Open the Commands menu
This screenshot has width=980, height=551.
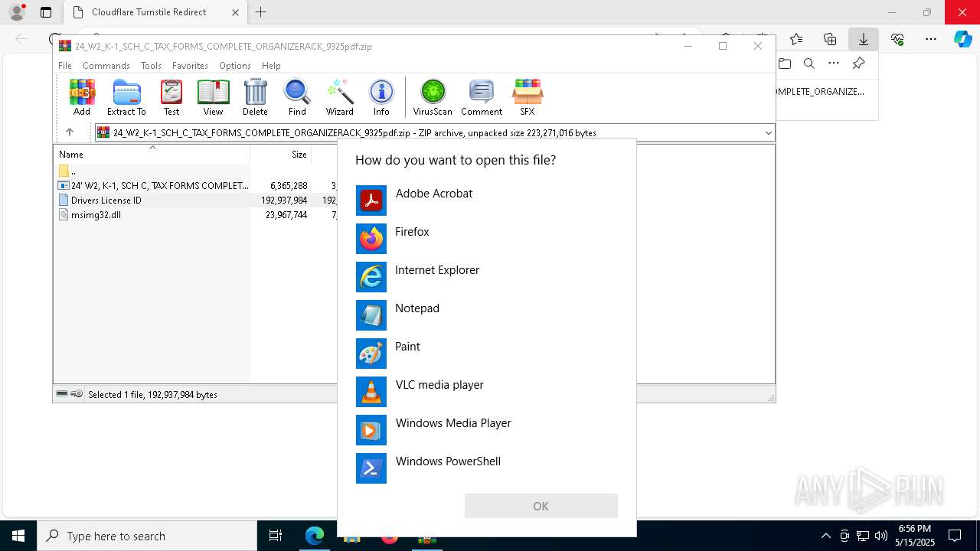[106, 66]
